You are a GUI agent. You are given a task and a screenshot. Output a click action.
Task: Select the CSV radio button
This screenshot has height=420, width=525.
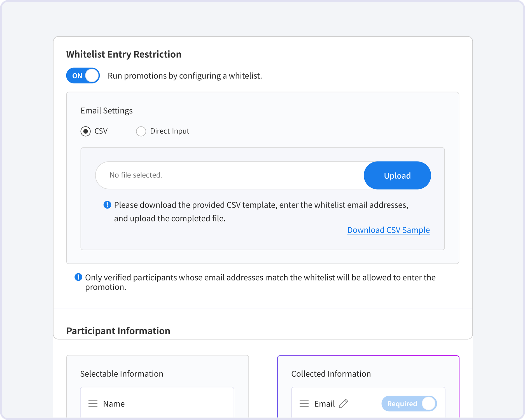coord(86,131)
